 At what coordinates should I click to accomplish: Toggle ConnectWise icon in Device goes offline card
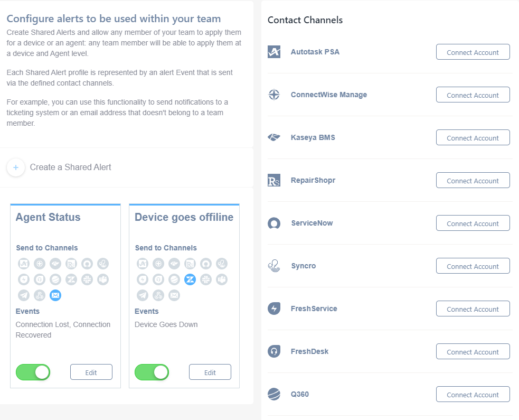pyautogui.click(x=158, y=264)
